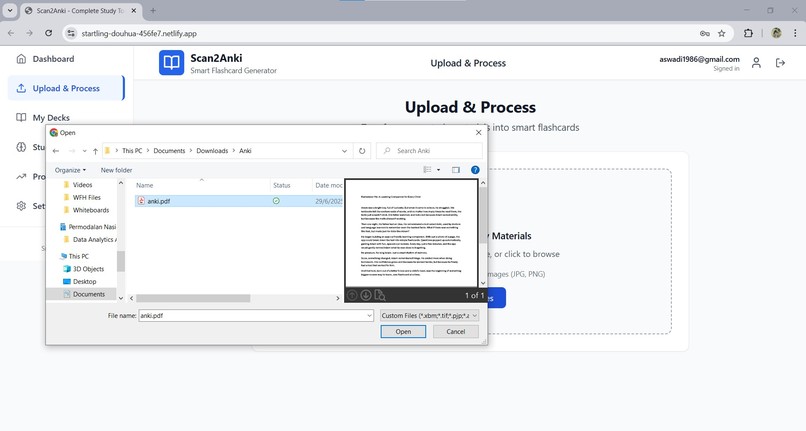Click the preview pane scroll-up arrow
This screenshot has width=806, height=431.
point(483,183)
